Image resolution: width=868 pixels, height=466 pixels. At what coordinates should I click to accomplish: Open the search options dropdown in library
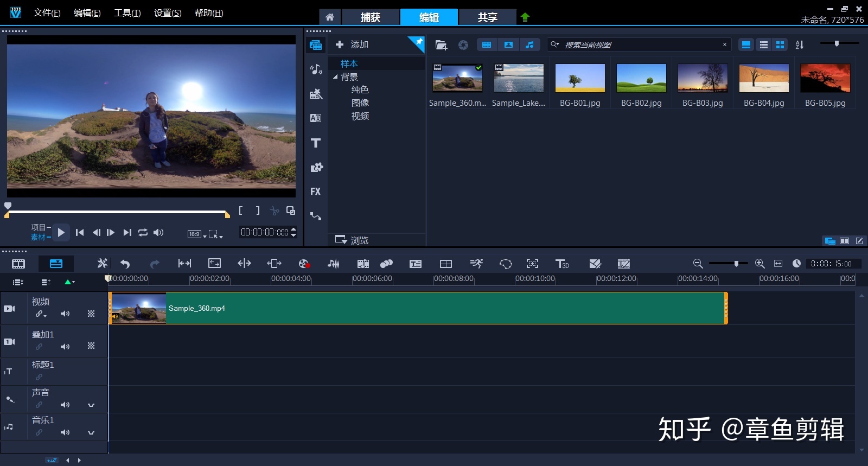(555, 44)
